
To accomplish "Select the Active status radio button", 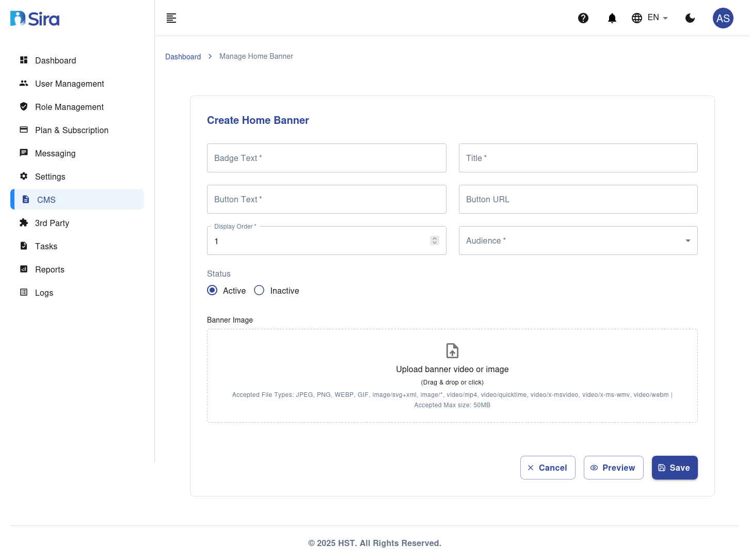I will (x=212, y=290).
